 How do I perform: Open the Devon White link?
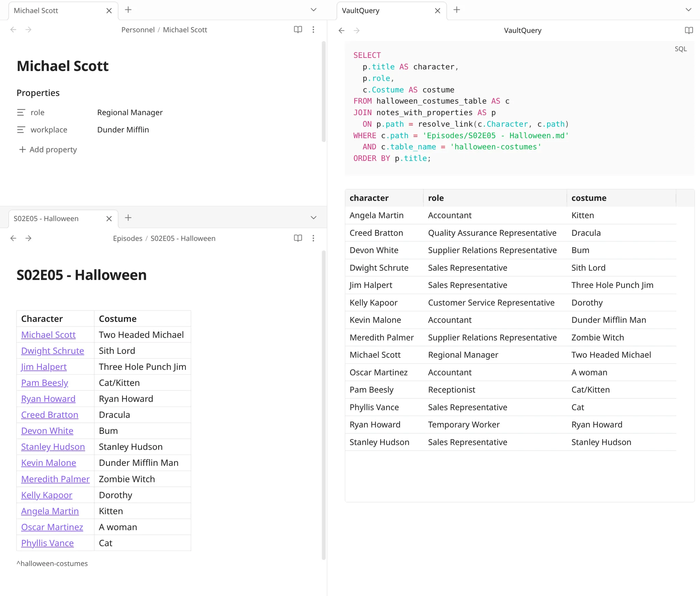click(x=47, y=431)
